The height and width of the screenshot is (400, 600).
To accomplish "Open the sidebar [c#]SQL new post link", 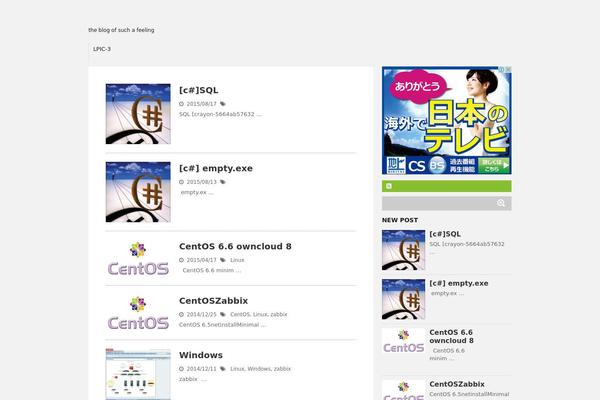I will point(445,234).
